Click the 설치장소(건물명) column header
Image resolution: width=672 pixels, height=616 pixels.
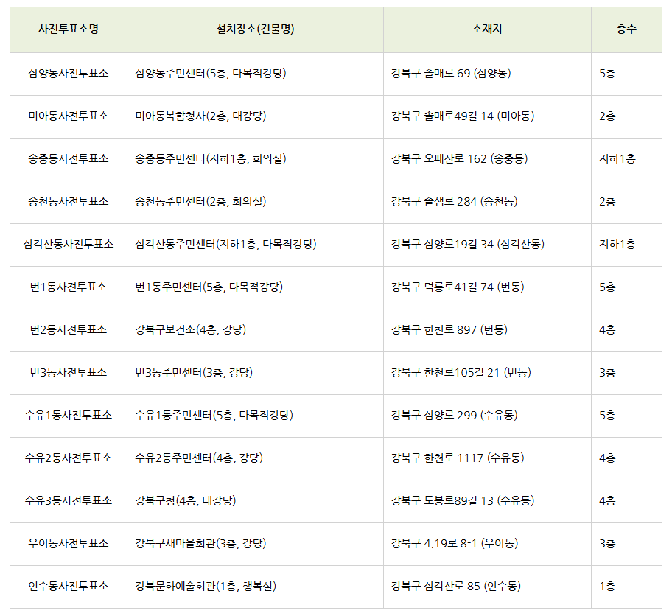(255, 29)
